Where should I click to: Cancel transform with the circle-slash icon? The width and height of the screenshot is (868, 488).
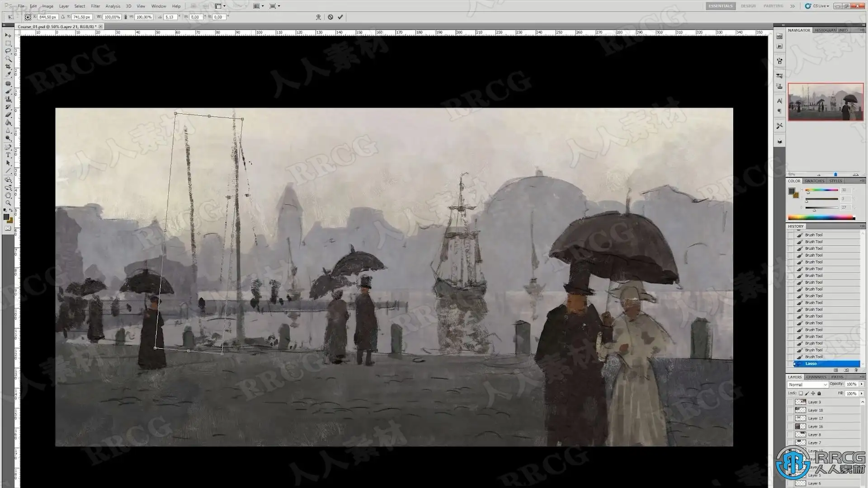point(330,17)
